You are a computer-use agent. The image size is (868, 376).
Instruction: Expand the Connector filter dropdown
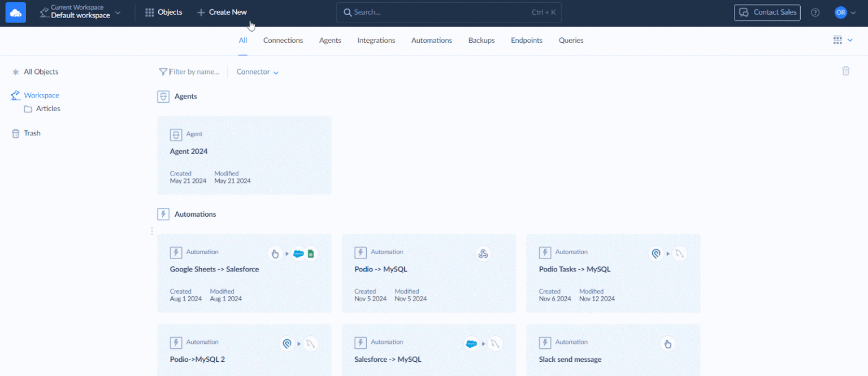point(258,72)
